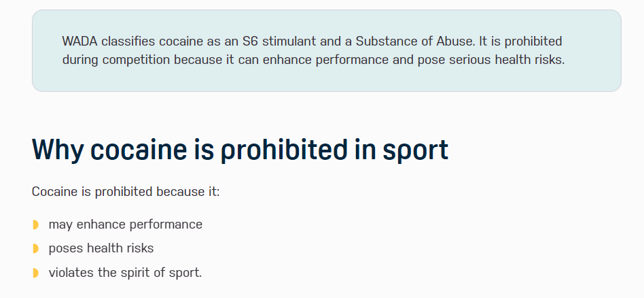This screenshot has width=644, height=298.
Task: Click the sentence 'Cocaine is prohibited because it:'
Action: 126,192
